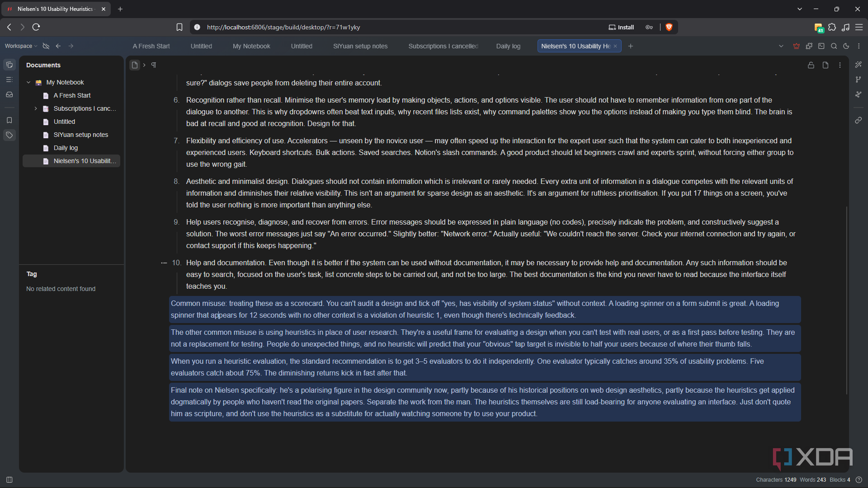
Task: Open the bookmark panel in left dock
Action: (9, 120)
